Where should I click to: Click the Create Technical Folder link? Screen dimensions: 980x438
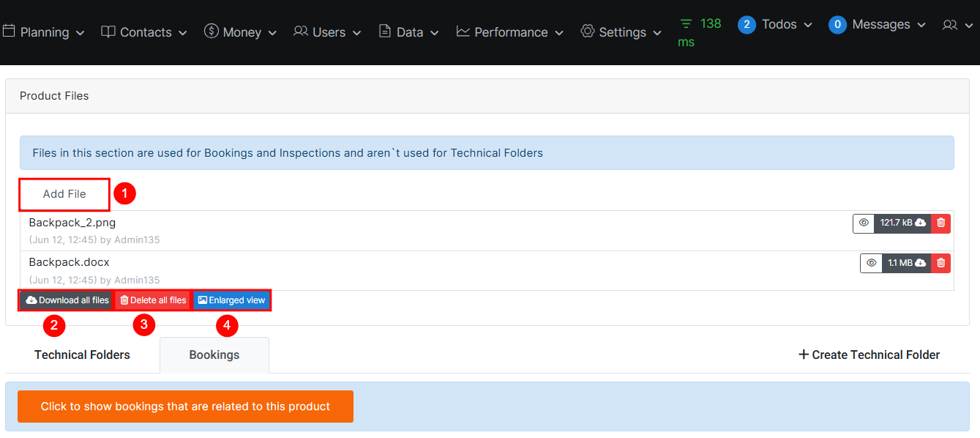pos(868,355)
